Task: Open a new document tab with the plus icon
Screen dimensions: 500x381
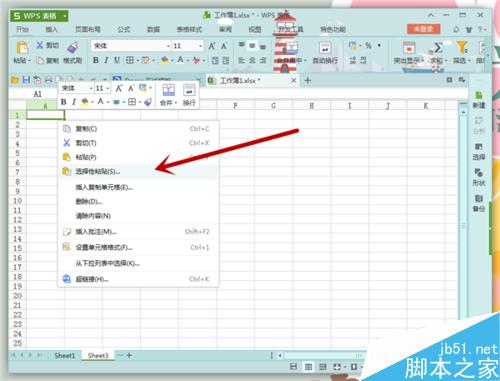Action: coord(308,80)
